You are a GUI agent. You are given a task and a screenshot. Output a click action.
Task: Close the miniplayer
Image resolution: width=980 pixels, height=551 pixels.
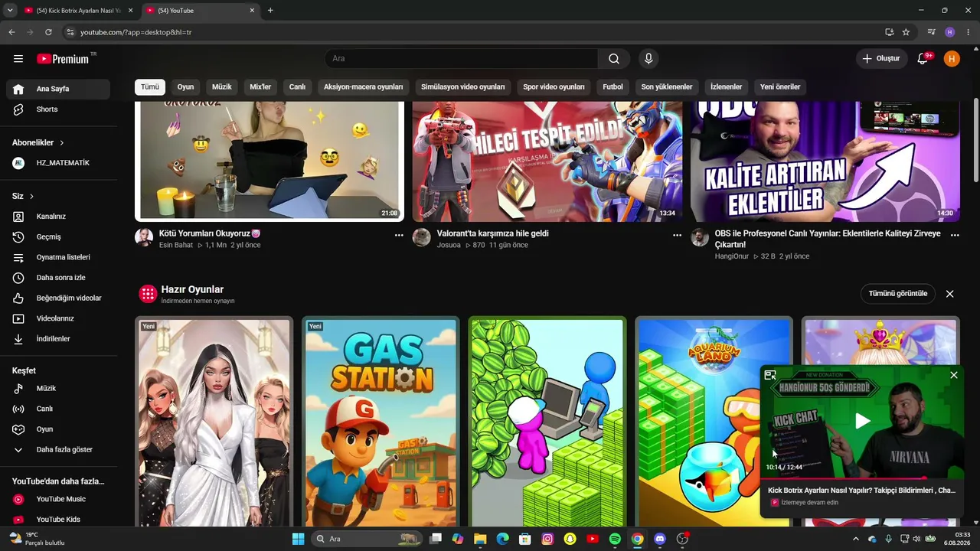coord(953,375)
